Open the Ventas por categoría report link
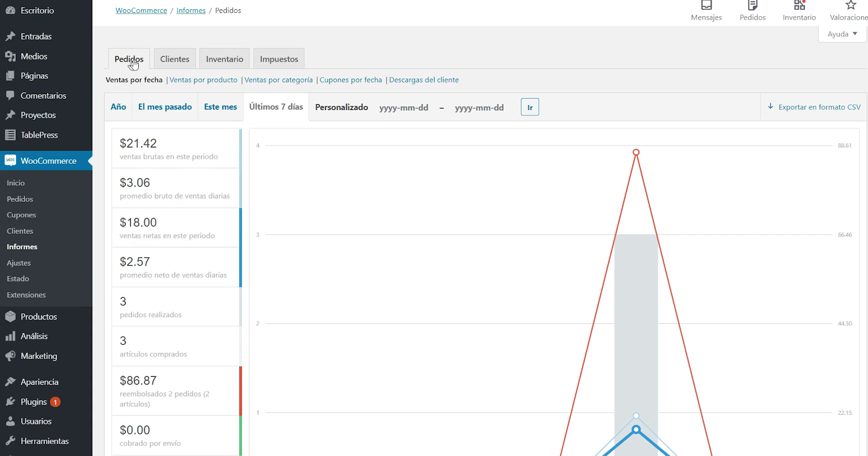 point(279,80)
